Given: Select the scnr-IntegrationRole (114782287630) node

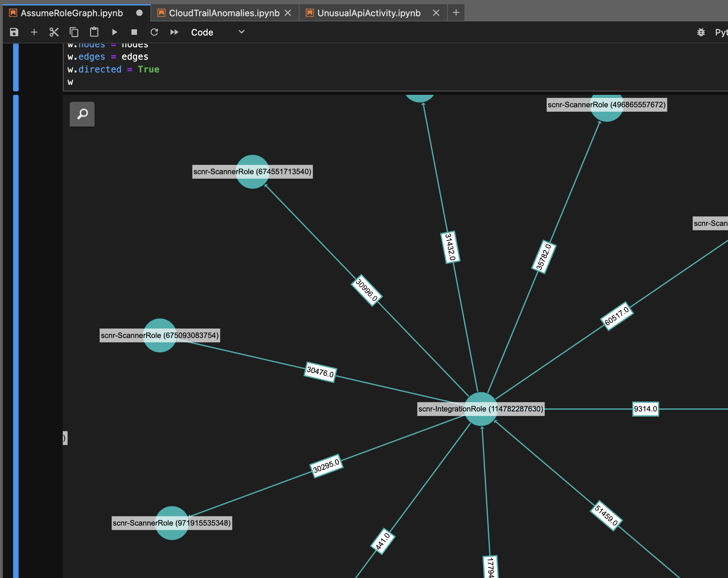Looking at the screenshot, I should (481, 409).
